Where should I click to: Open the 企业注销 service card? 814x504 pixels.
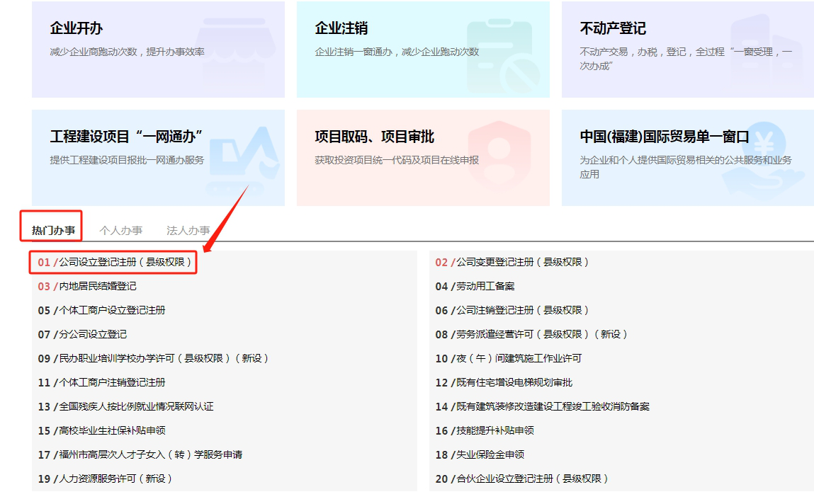coord(423,50)
